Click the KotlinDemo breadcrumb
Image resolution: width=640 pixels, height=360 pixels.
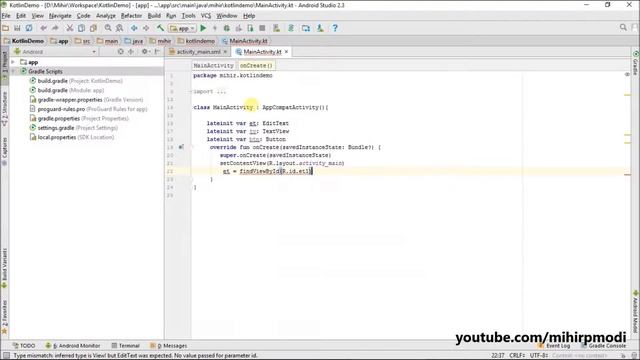[24, 41]
